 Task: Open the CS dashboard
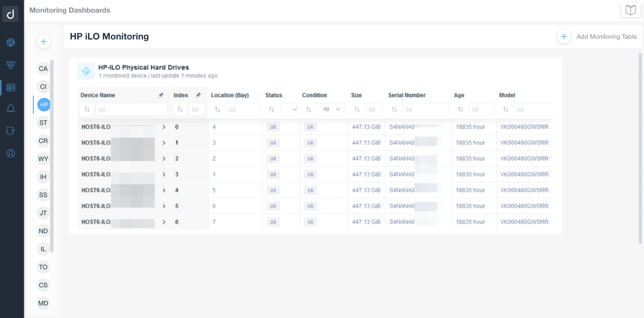(x=43, y=285)
